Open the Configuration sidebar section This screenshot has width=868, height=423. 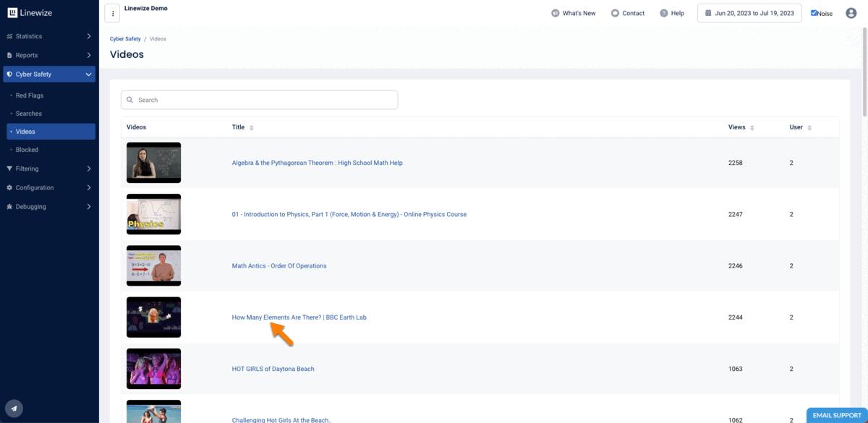[49, 187]
